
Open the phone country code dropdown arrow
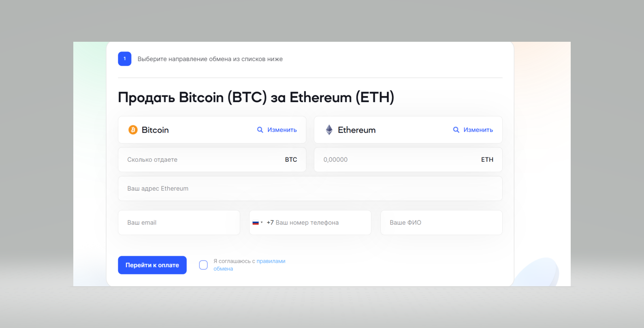coord(262,223)
